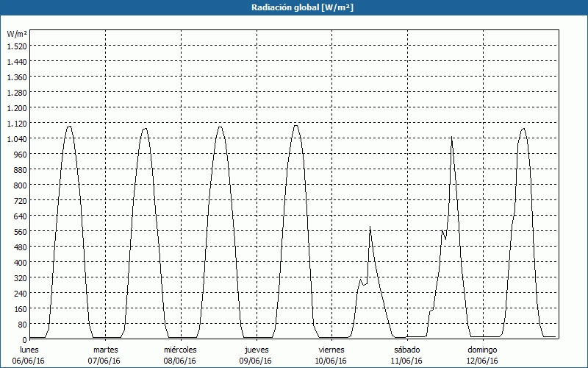Click the 240 y-axis value

[x=21, y=293]
